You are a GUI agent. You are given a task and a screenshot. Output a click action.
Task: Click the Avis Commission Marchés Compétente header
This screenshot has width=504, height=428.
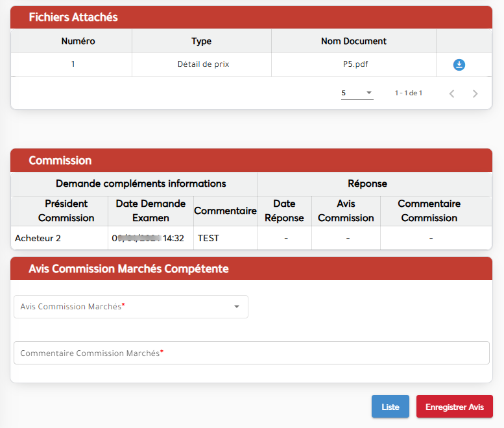click(x=128, y=268)
